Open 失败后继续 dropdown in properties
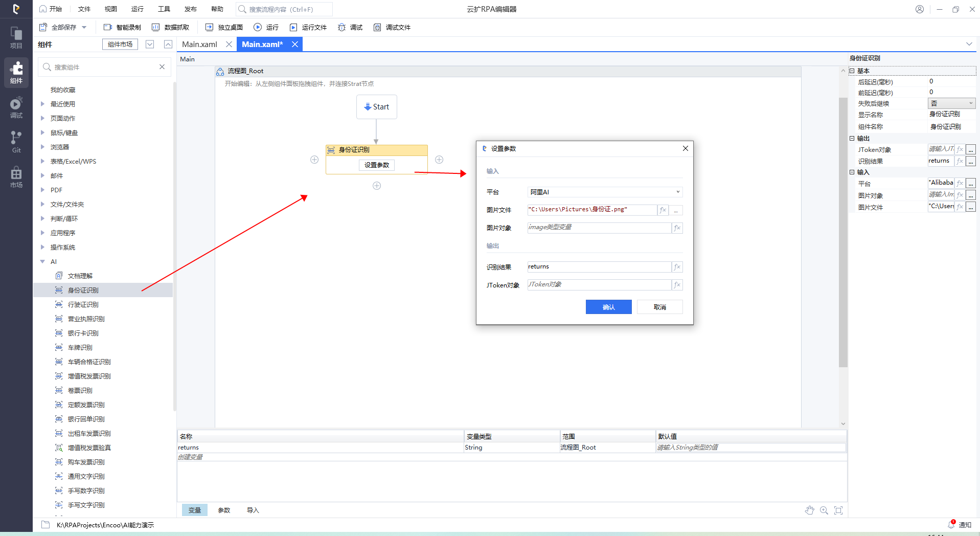980x536 pixels. (x=951, y=103)
